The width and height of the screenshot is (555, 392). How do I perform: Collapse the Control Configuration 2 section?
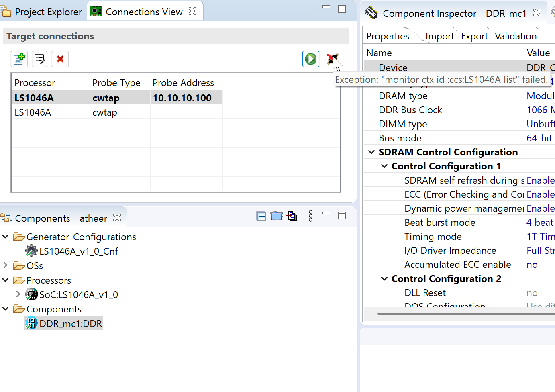[384, 278]
